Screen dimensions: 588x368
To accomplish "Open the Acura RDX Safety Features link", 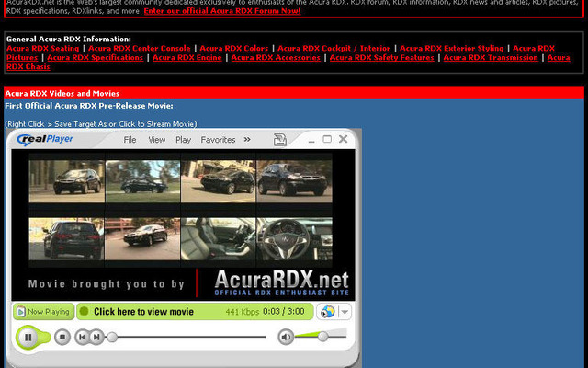I will 382,57.
